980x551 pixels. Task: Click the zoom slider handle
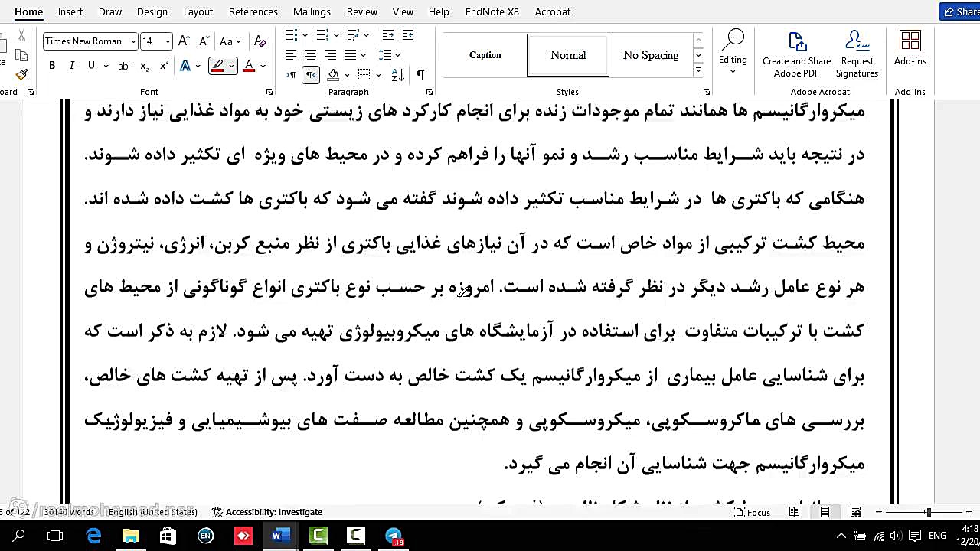click(x=929, y=512)
